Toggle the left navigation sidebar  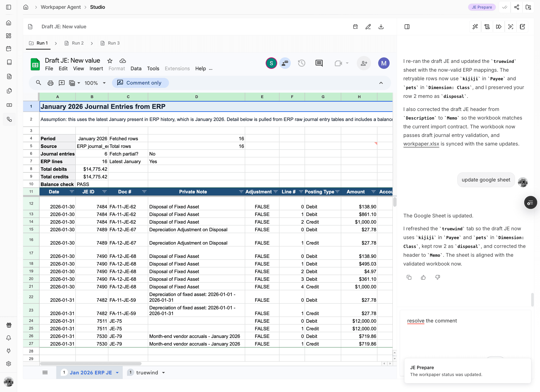[x=9, y=7]
